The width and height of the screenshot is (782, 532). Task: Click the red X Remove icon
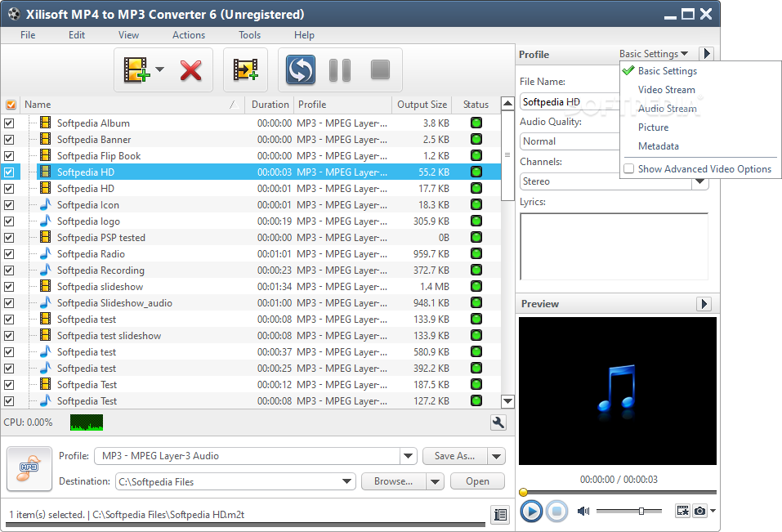pyautogui.click(x=190, y=70)
